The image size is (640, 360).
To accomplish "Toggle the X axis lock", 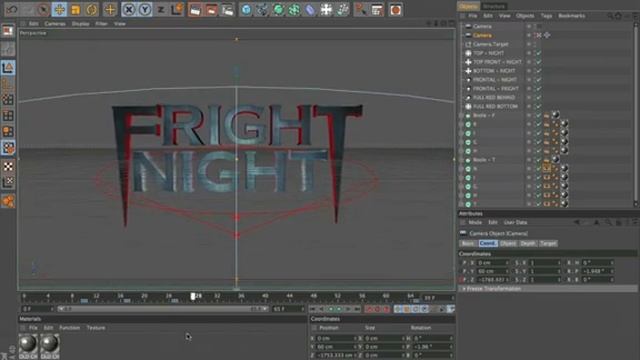I will coord(129,9).
